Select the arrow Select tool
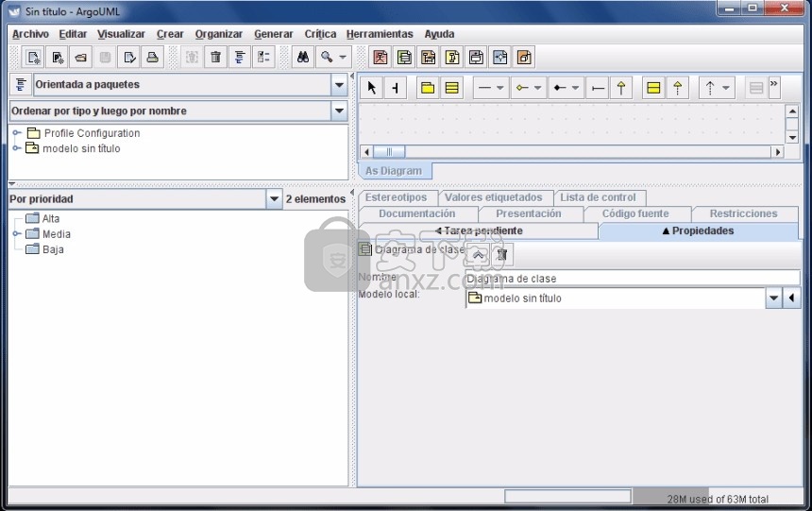 pyautogui.click(x=371, y=88)
